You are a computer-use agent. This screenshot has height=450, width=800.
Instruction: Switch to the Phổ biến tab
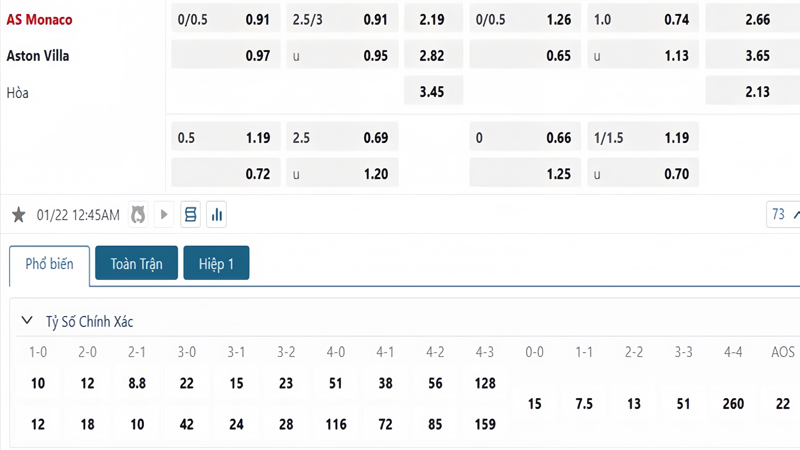50,264
